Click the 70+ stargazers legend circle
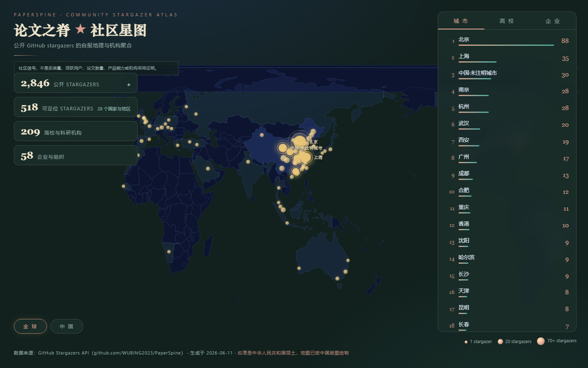The image size is (588, 368). (x=541, y=341)
